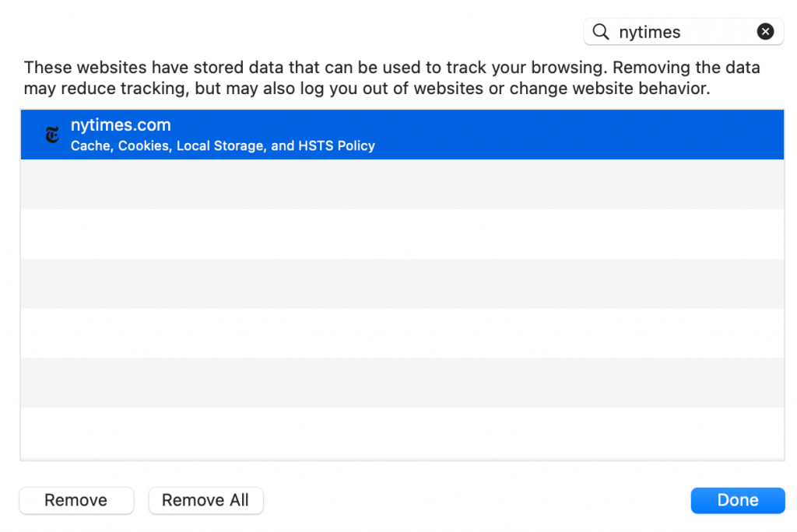Screen dimensions: 797x532
Task: Click the Cache, Cookies, Local Storage description
Action: (223, 145)
